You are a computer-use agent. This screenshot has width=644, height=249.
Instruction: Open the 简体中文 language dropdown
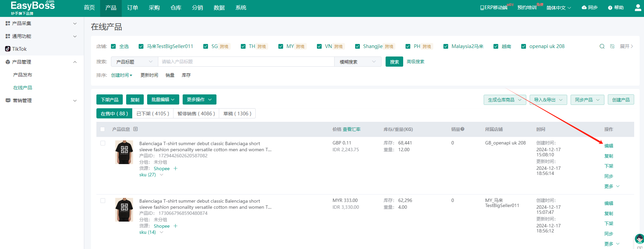pos(559,7)
